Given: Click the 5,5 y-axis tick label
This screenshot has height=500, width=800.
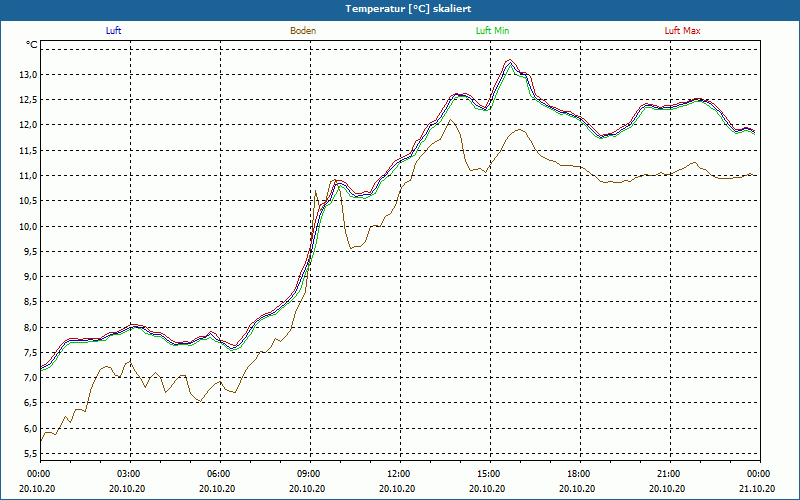Looking at the screenshot, I should point(31,454).
